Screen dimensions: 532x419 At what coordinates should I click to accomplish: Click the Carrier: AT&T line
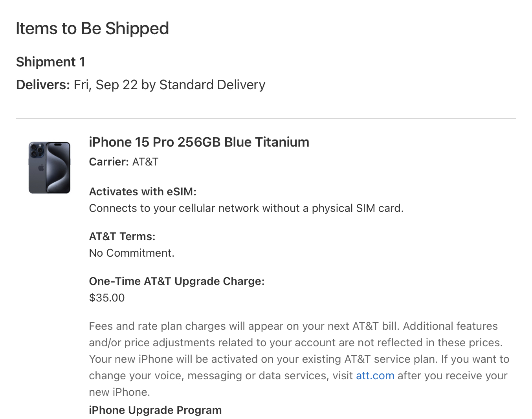124,162
